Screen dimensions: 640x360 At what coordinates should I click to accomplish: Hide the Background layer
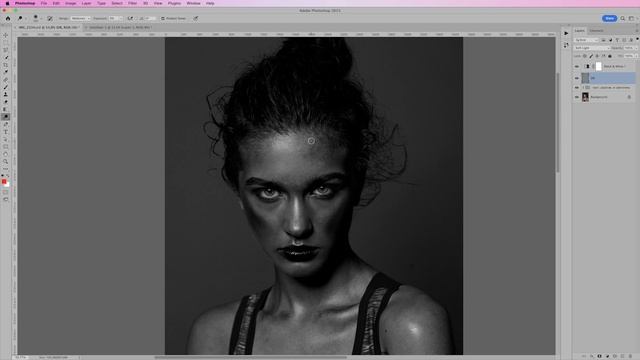click(x=577, y=97)
